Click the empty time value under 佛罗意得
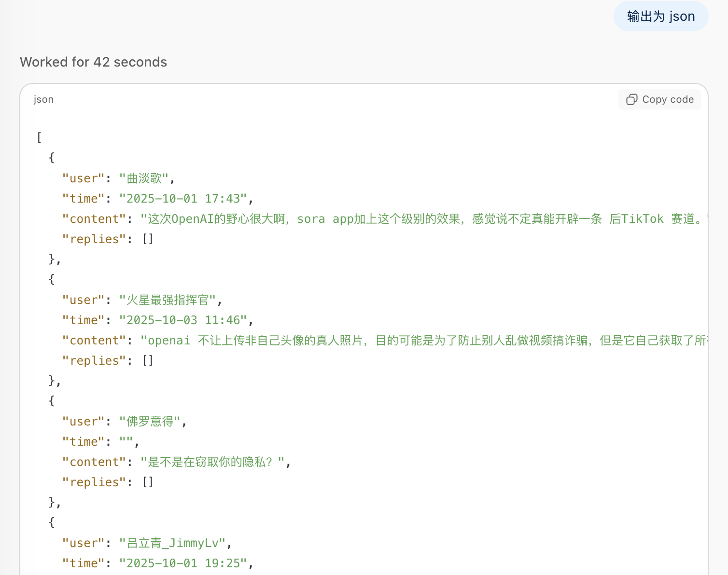 126,442
